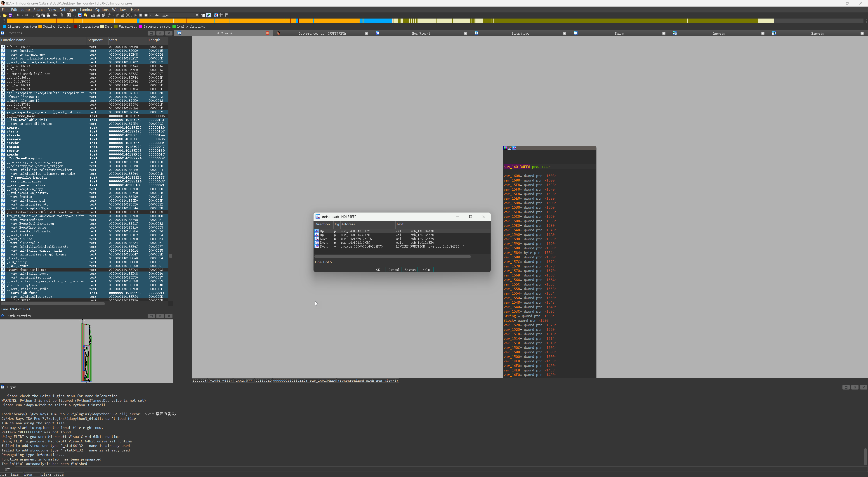Open the Lumina menu
Image resolution: width=868 pixels, height=477 pixels.
coord(86,9)
